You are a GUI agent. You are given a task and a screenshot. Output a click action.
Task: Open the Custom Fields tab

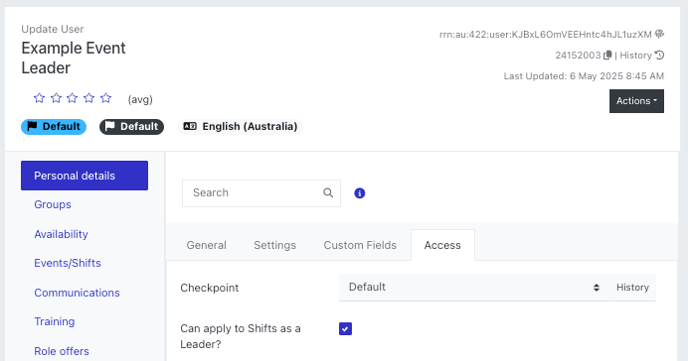360,245
